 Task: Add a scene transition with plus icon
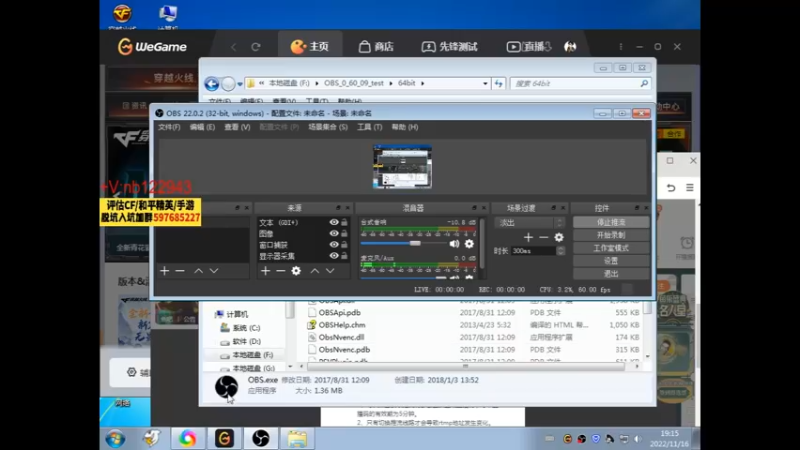pyautogui.click(x=528, y=237)
